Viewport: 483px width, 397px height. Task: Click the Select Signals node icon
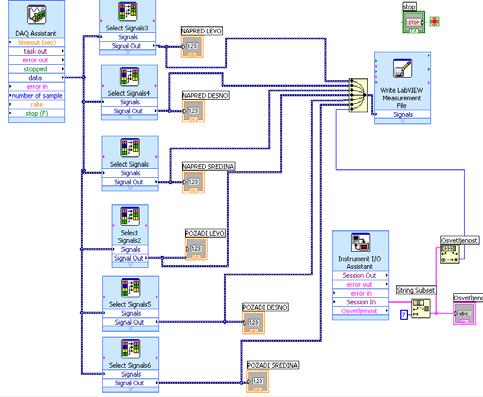[130, 148]
